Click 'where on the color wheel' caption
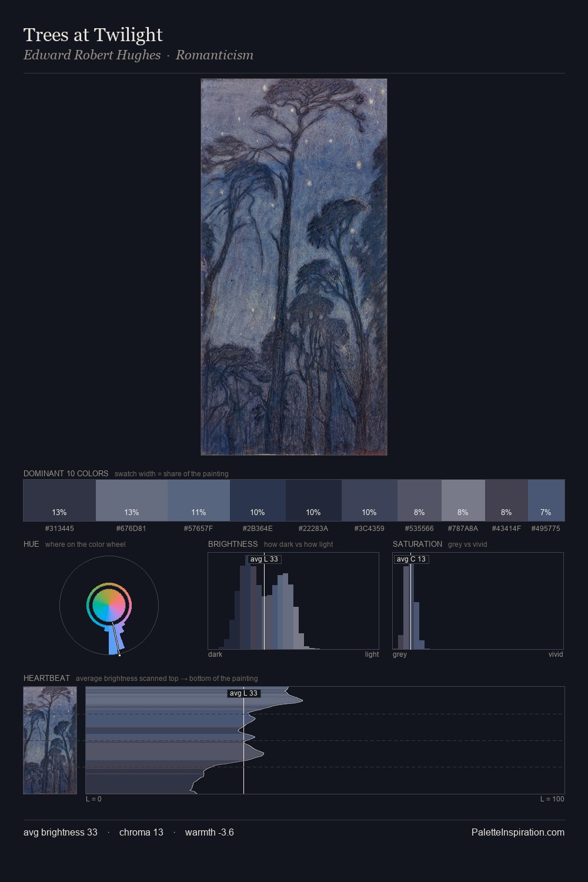The width and height of the screenshot is (588, 882). click(x=85, y=544)
